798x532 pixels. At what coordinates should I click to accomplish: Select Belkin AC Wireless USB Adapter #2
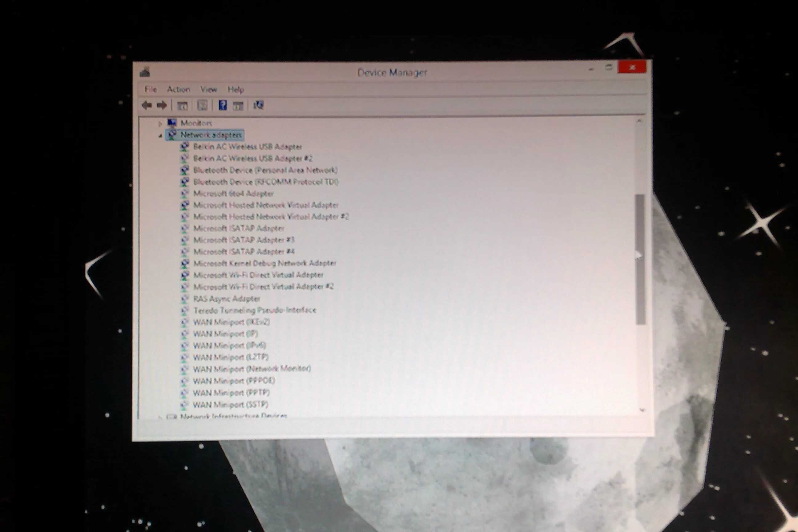252,159
